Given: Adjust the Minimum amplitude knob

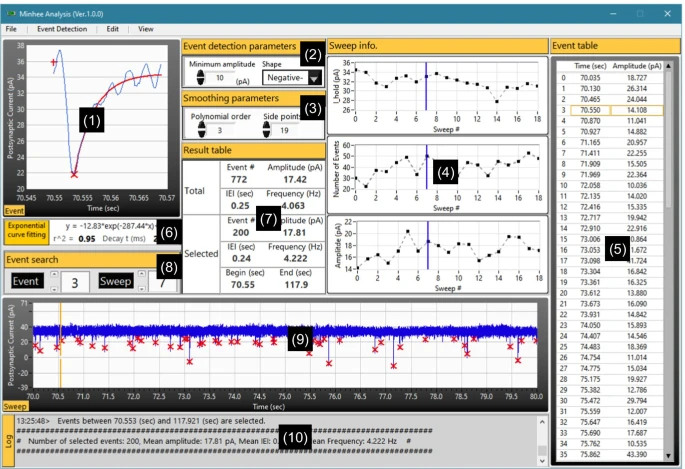Looking at the screenshot, I should point(200,78).
